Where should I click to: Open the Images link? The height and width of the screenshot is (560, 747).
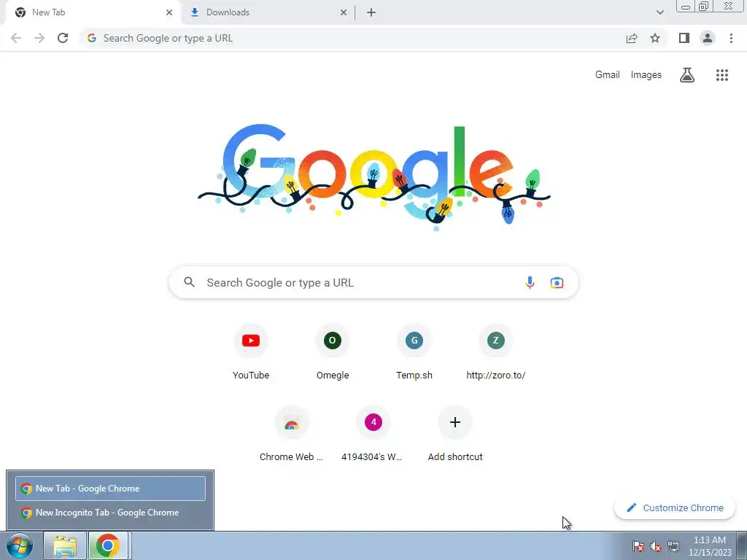coord(646,75)
